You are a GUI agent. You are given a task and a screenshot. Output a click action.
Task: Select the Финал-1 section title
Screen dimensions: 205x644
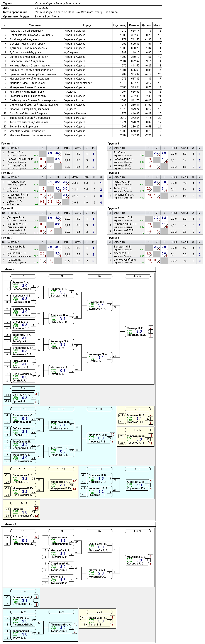pyautogui.click(x=11, y=269)
